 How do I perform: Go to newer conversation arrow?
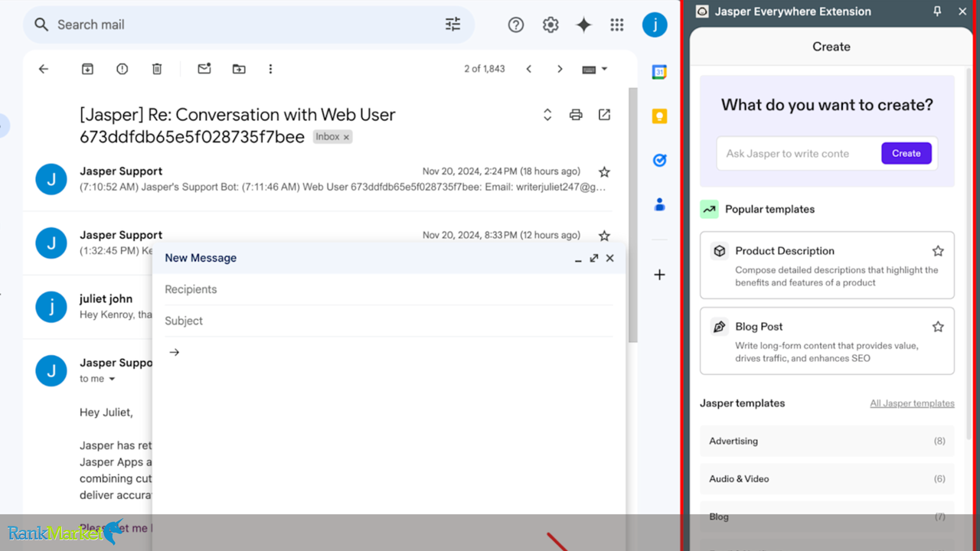coord(528,69)
